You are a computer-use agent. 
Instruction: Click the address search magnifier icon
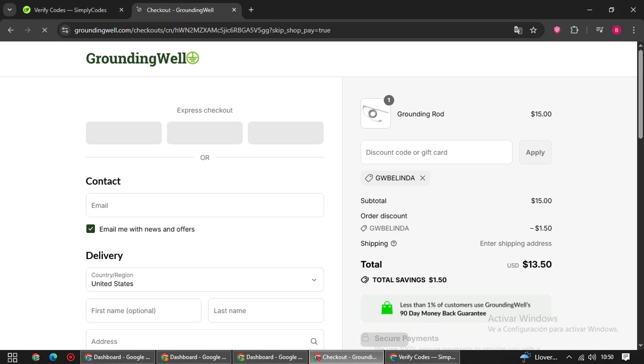(314, 341)
